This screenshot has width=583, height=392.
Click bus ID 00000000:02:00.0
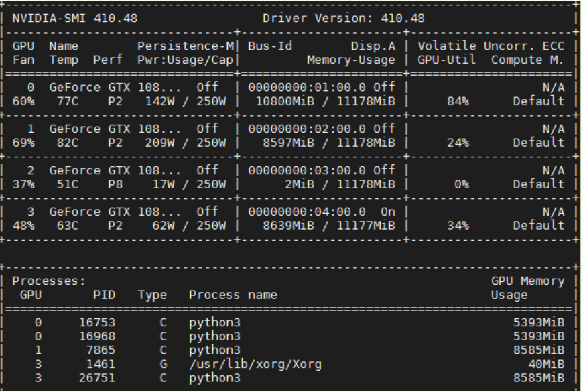(x=307, y=129)
